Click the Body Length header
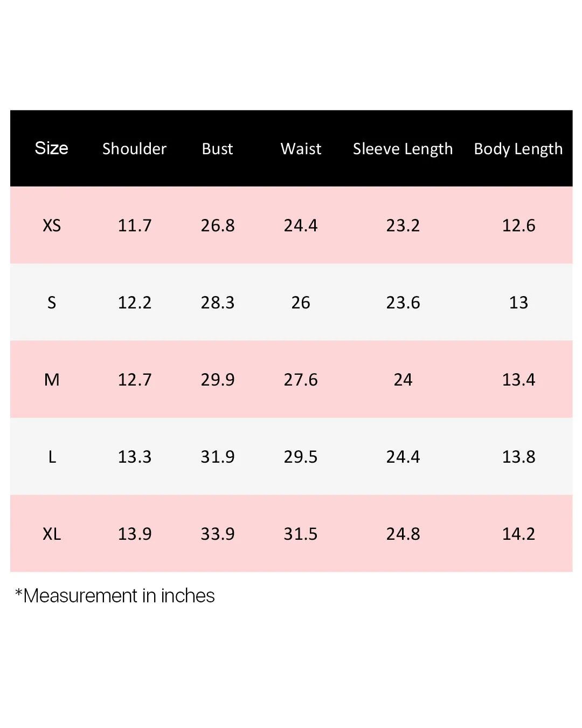 coord(518,149)
